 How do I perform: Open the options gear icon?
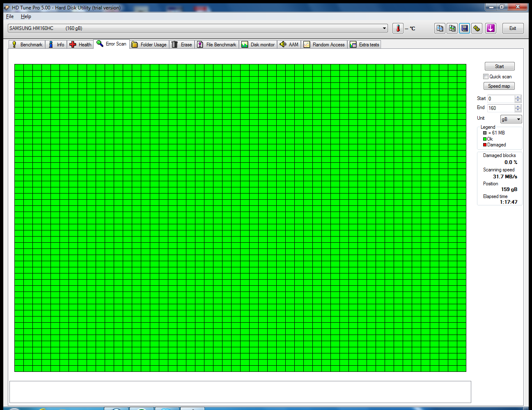tap(477, 28)
